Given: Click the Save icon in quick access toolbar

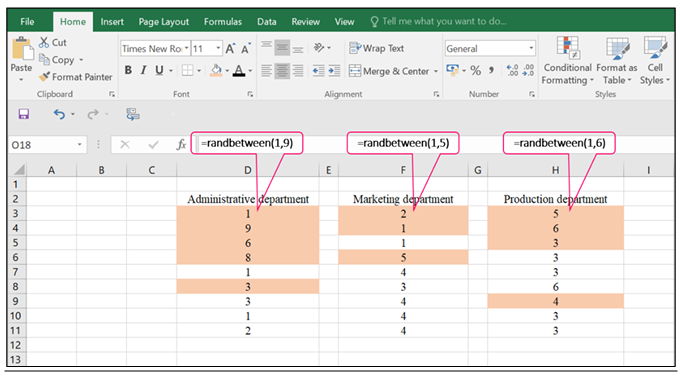Looking at the screenshot, I should [x=23, y=114].
